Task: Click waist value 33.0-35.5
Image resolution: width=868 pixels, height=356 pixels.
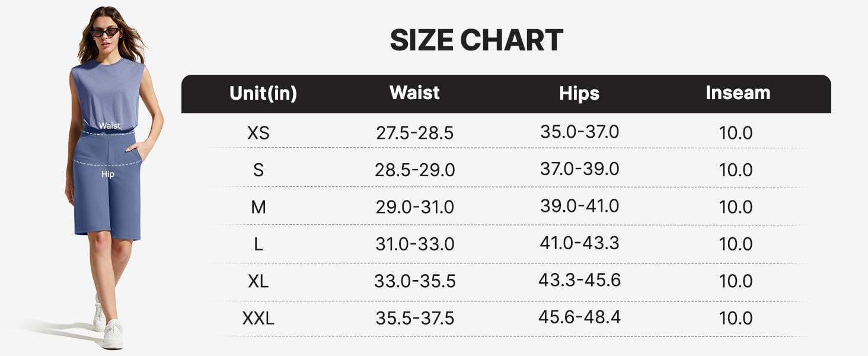Action: [414, 281]
